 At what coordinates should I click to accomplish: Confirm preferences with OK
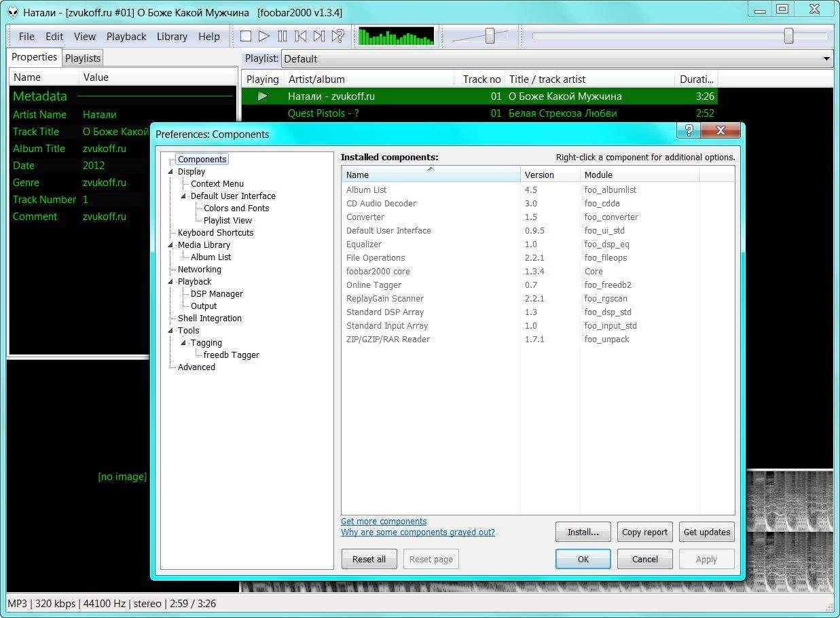coord(583,560)
